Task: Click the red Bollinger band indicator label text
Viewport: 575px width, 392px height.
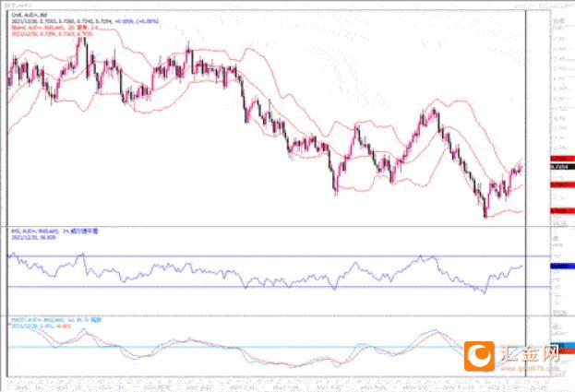Action: (55, 28)
